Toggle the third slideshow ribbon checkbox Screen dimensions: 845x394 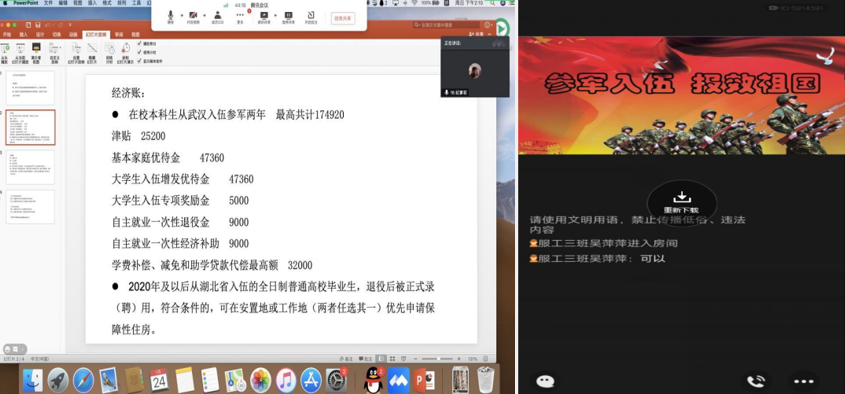point(140,61)
